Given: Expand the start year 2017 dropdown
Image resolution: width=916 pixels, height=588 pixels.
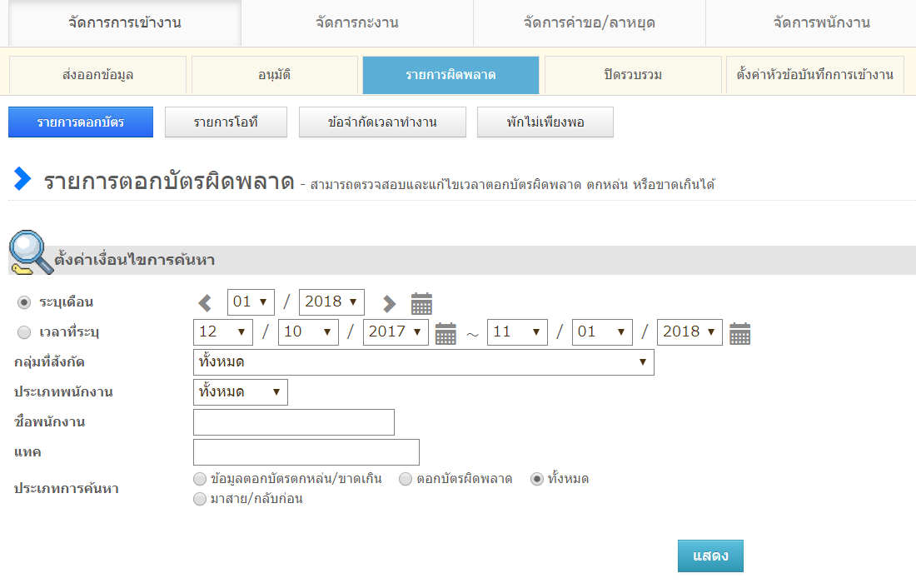Looking at the screenshot, I should pos(396,331).
